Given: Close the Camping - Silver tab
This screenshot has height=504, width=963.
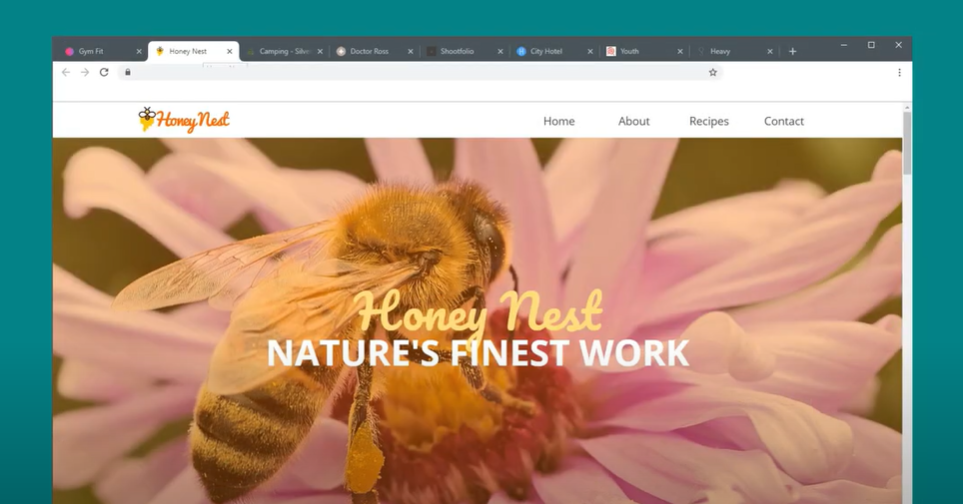Looking at the screenshot, I should tap(320, 52).
